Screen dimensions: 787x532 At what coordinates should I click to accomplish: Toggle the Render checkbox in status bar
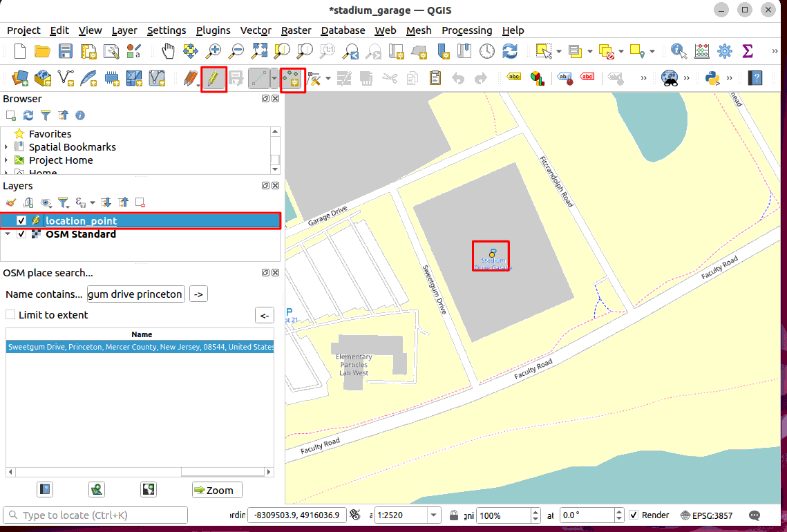point(634,515)
